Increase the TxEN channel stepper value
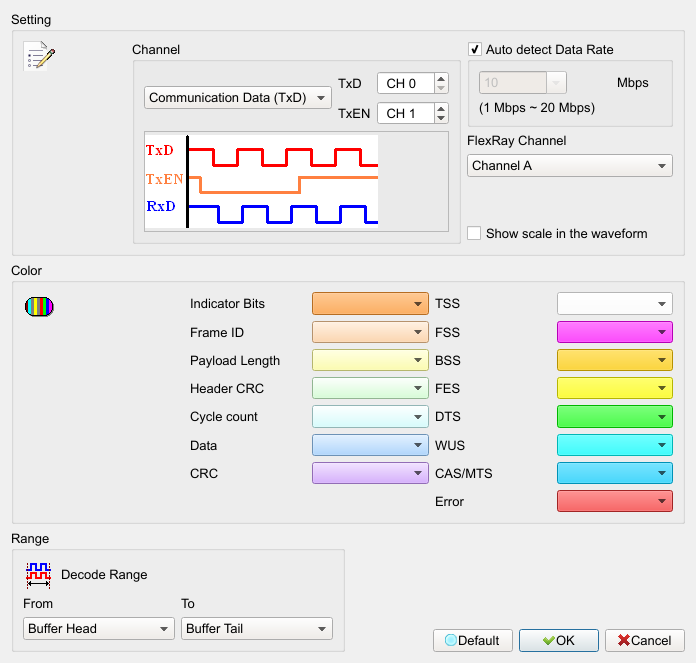Viewport: 696px width, 663px height. click(x=441, y=109)
